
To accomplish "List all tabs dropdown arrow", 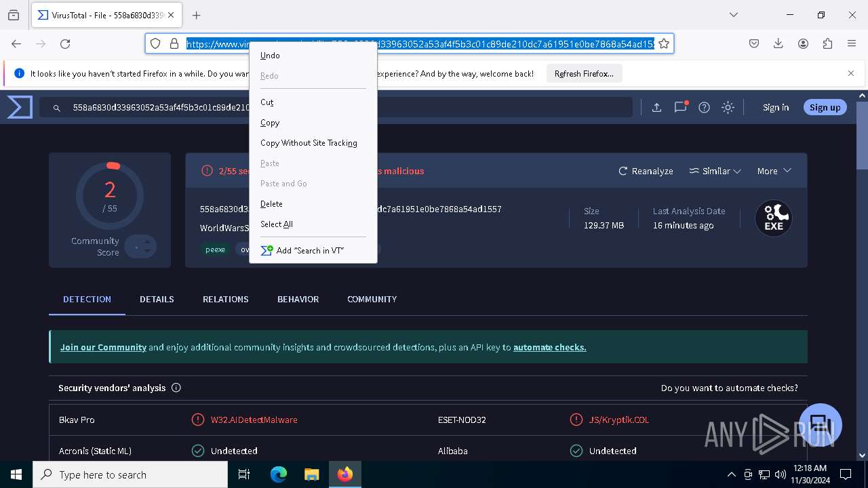I will point(733,15).
